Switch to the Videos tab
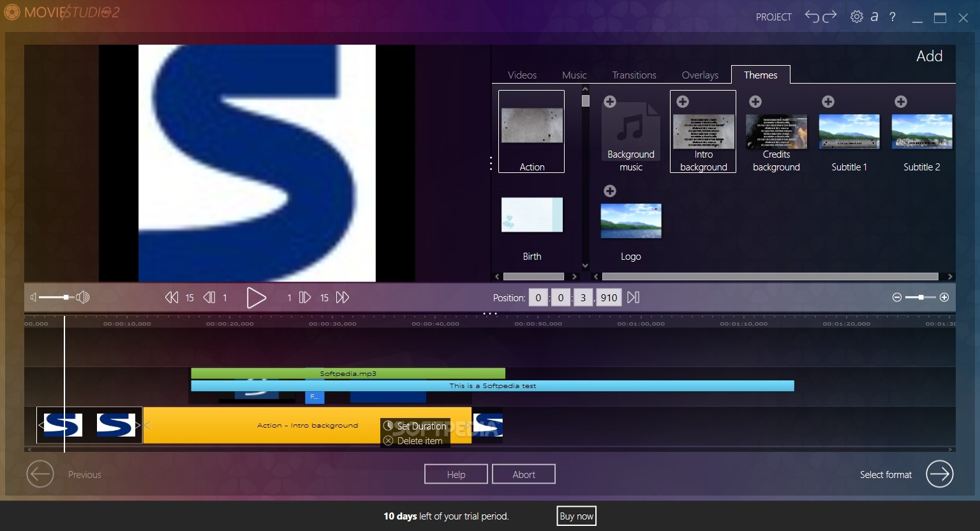 click(522, 75)
